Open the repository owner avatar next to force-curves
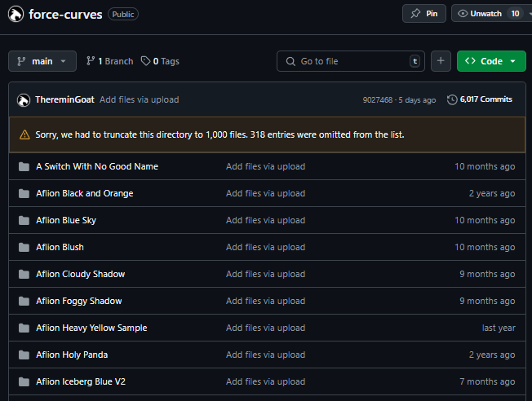This screenshot has height=401, width=532. coord(16,14)
